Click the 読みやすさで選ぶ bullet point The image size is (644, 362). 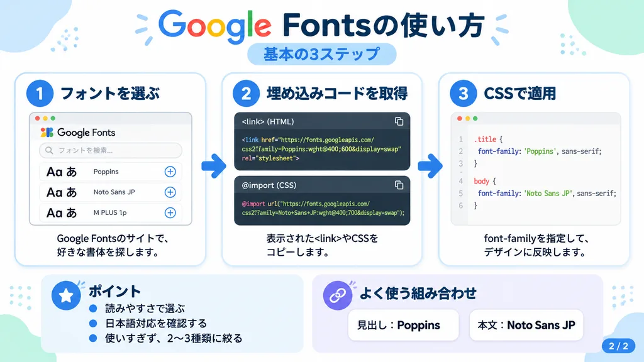click(145, 308)
